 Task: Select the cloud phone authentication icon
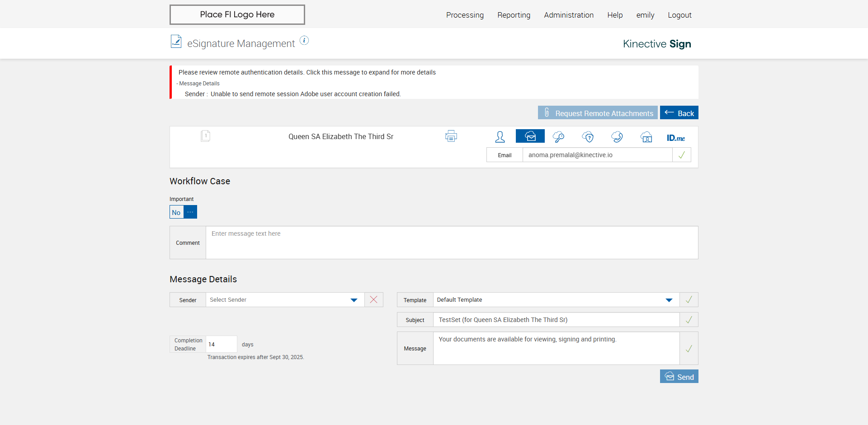(x=617, y=137)
